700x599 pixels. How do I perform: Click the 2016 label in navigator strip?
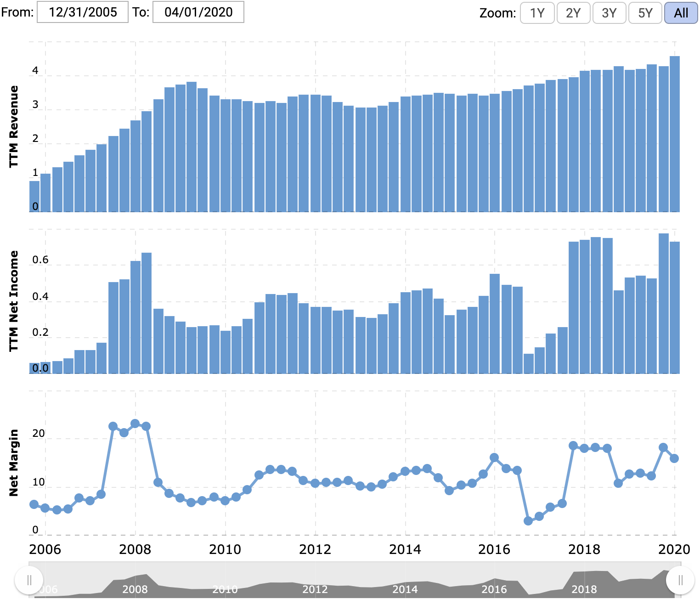494,589
